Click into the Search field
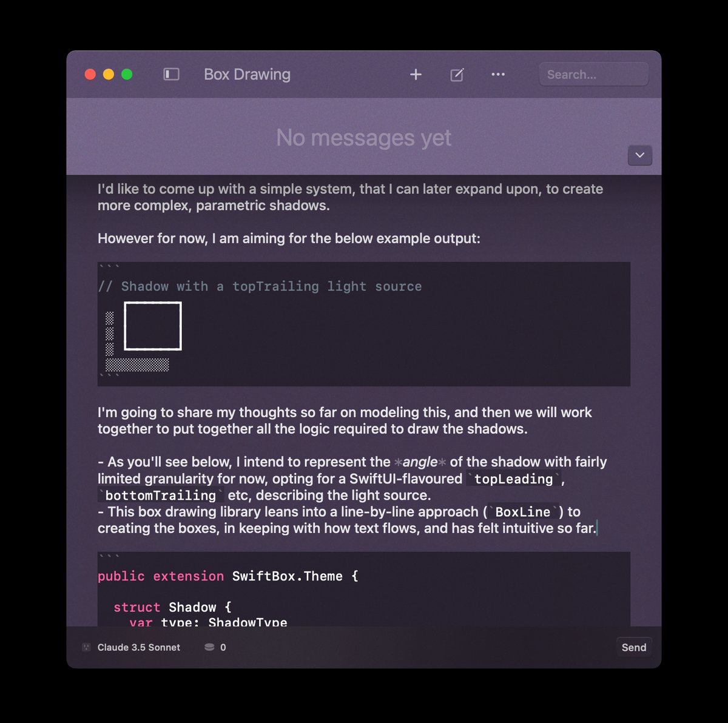The image size is (728, 723). click(x=593, y=75)
